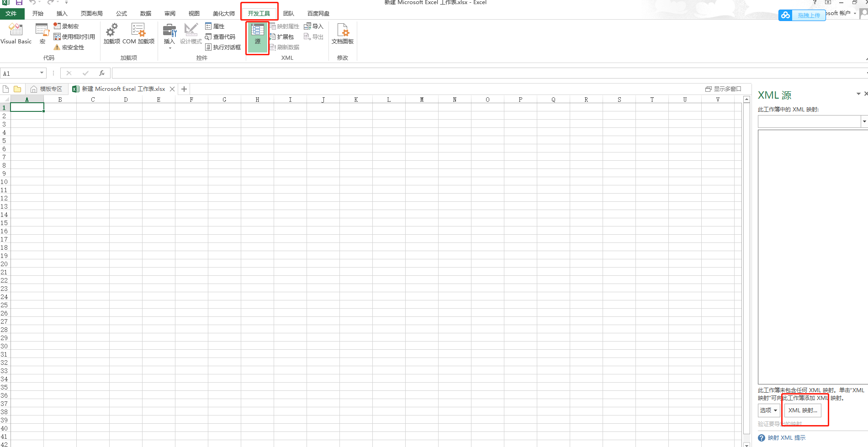Open the File (文件) tab
Screen dimensions: 868x447
[x=11, y=14]
